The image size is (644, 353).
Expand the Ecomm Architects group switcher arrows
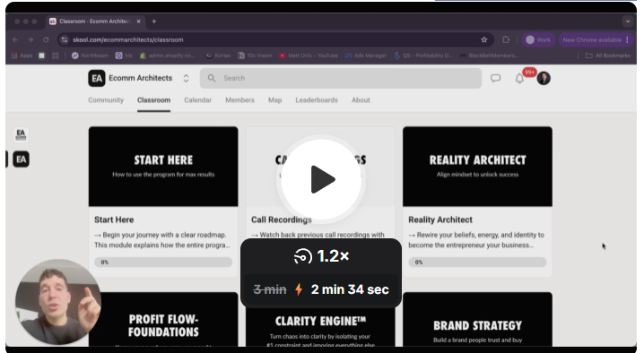tap(186, 79)
